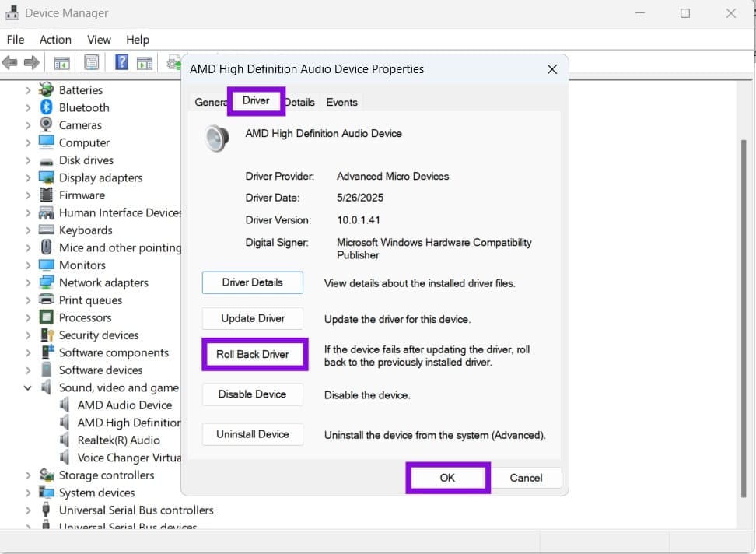The width and height of the screenshot is (756, 554).
Task: Click the Properties sheet toolbar icon
Action: point(91,62)
